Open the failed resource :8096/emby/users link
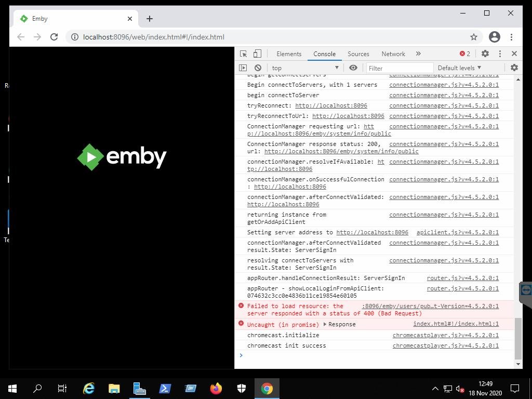Viewport: 532px width, 399px height. pos(430,307)
